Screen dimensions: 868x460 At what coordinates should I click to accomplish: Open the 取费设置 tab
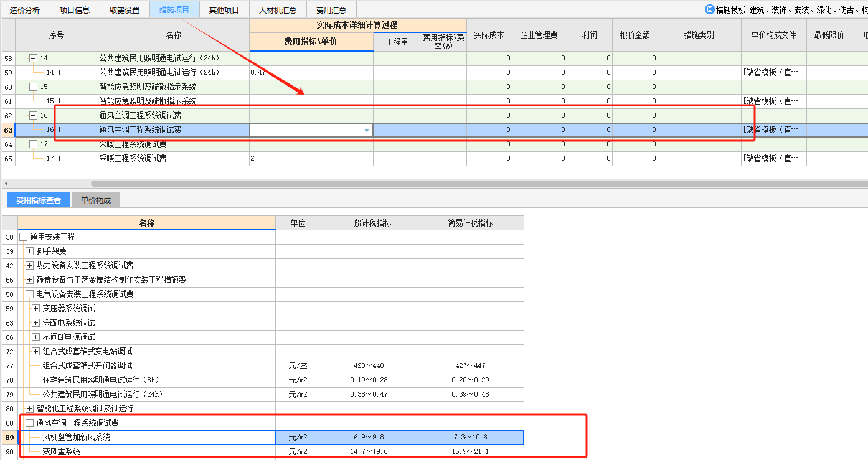pos(124,10)
